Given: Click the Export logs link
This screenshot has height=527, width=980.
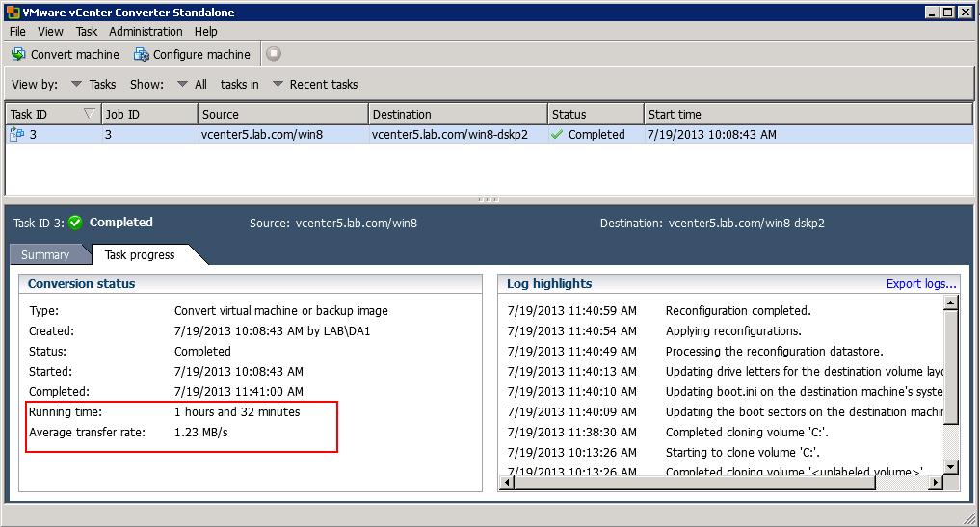Looking at the screenshot, I should (x=920, y=284).
